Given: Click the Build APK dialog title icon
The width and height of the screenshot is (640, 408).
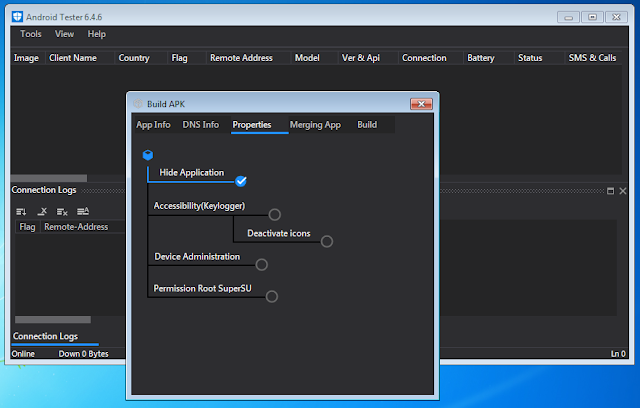Looking at the screenshot, I should (138, 104).
